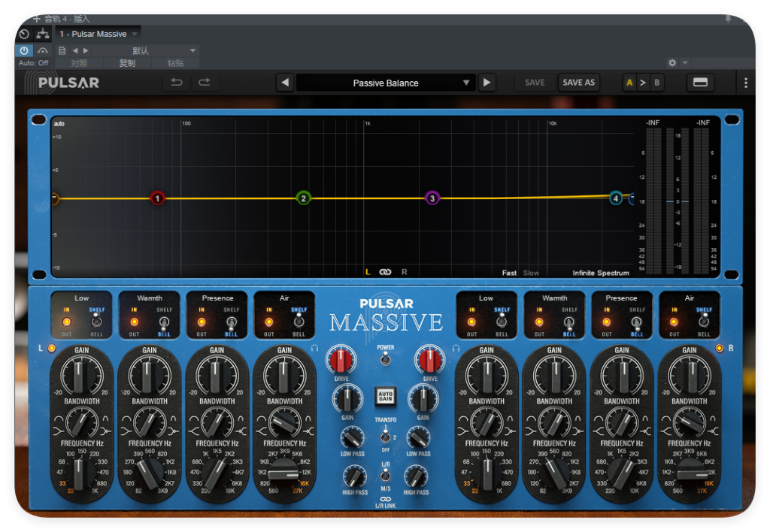
Task: Toggle right Low band IN/OUT light
Action: (x=471, y=322)
